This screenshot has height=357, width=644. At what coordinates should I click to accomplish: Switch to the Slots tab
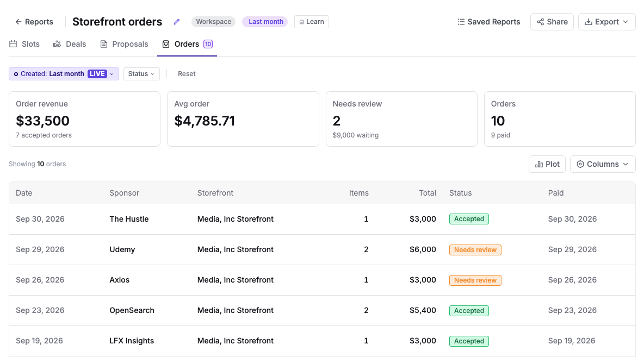[x=24, y=44]
